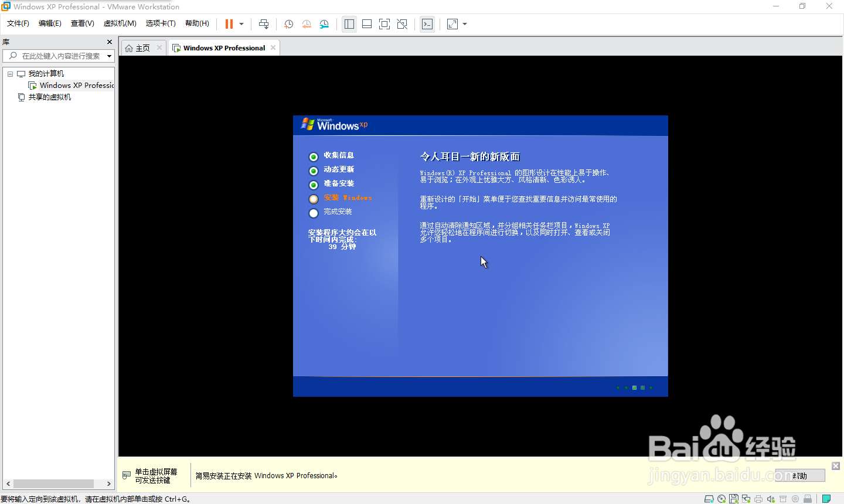The height and width of the screenshot is (504, 844).
Task: Click the printer status icon
Action: tap(758, 499)
